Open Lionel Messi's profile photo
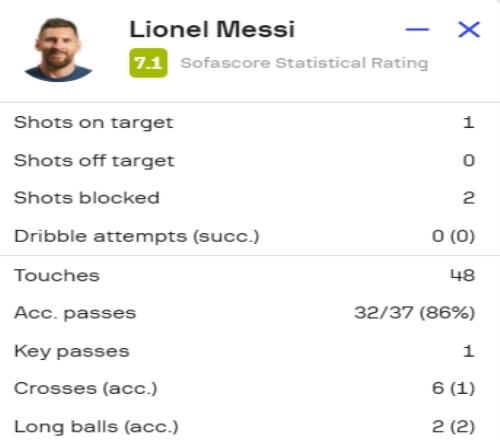Viewport: 500px width, 440px height. click(58, 50)
